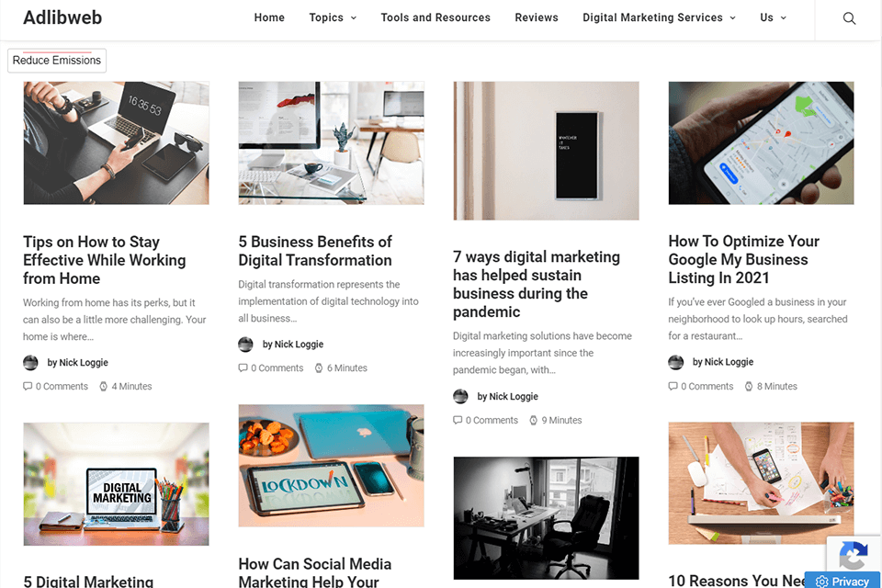This screenshot has width=882, height=588.
Task: Open '5 Business Benefits of Digital Transformation' headline
Action: click(x=315, y=251)
